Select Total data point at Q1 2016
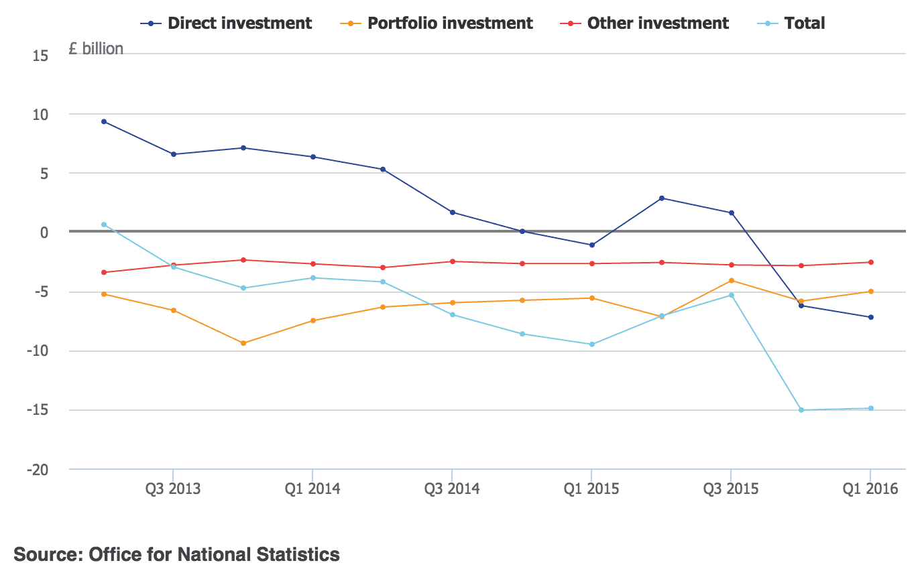Screen dimensions: 924x571 click(870, 408)
